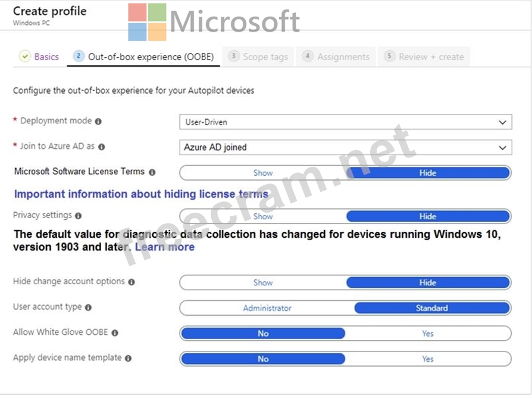Set Privacy settings to Show

[263, 216]
